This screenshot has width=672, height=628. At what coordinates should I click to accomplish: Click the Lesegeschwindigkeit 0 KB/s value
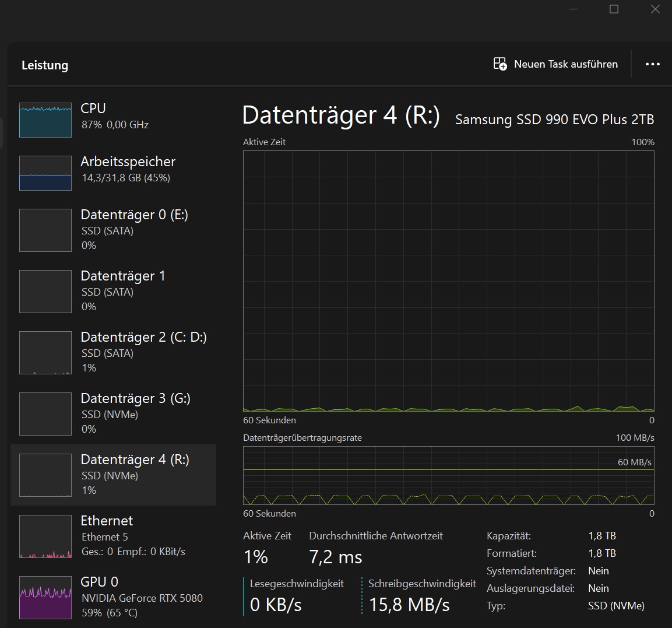(x=276, y=605)
